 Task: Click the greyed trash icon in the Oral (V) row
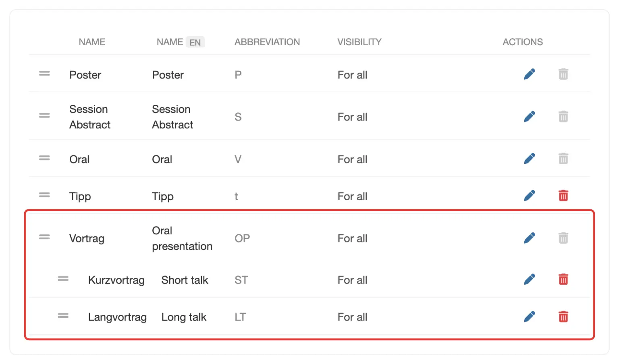[x=563, y=159]
